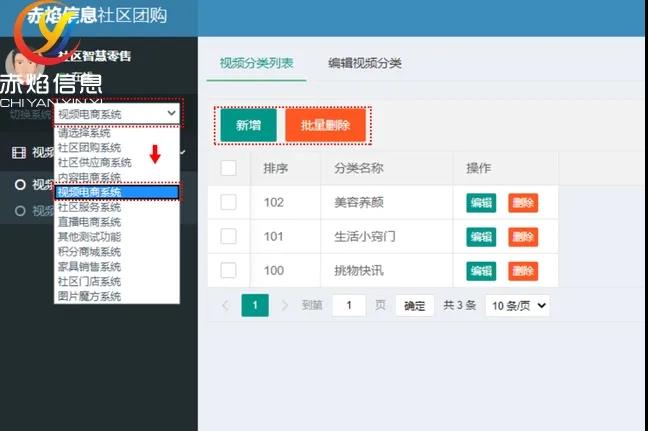Click 删除 for the 挑物快讯 row

(522, 271)
